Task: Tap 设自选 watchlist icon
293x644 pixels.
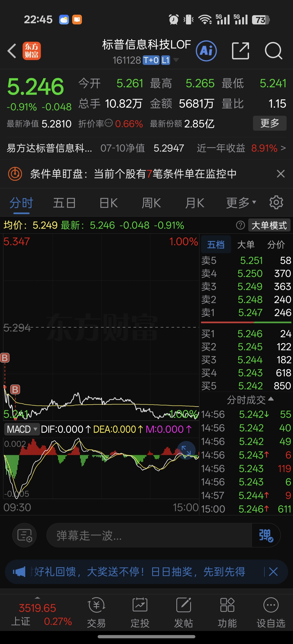Action: click(x=271, y=613)
